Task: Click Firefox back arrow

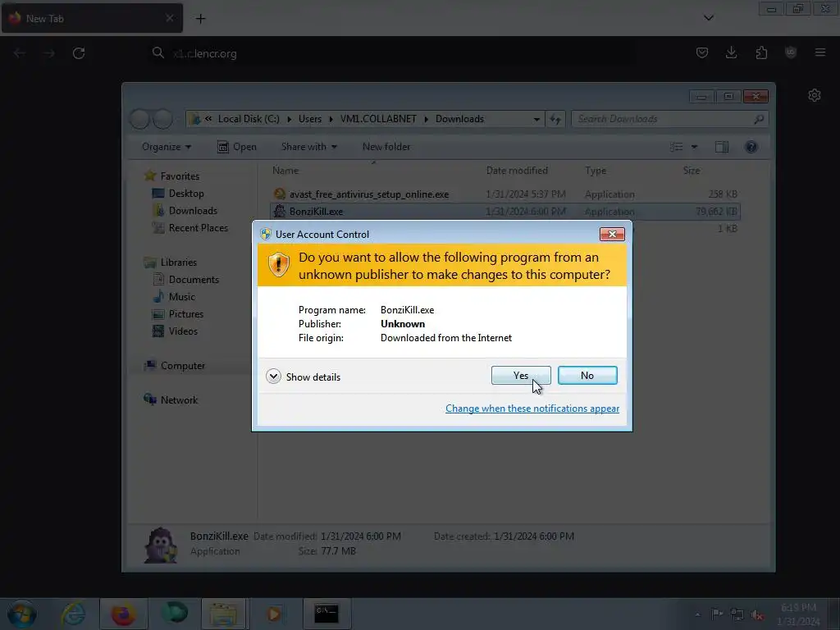Action: [20, 53]
